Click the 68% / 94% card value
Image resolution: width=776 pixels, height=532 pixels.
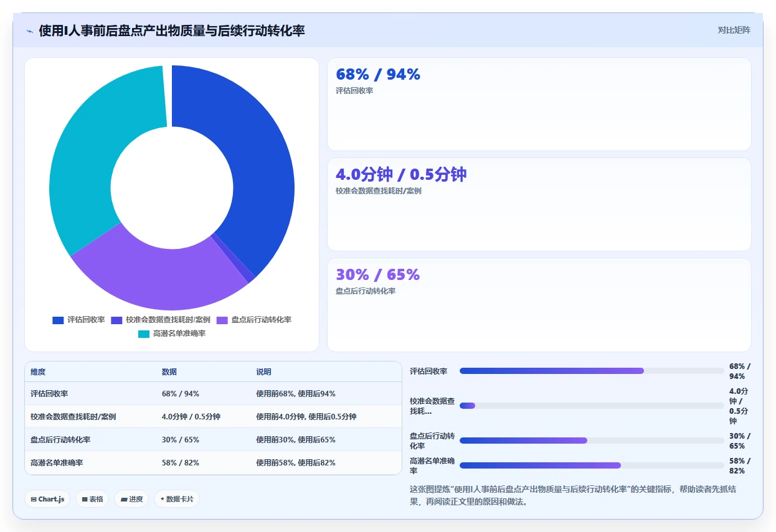378,75
